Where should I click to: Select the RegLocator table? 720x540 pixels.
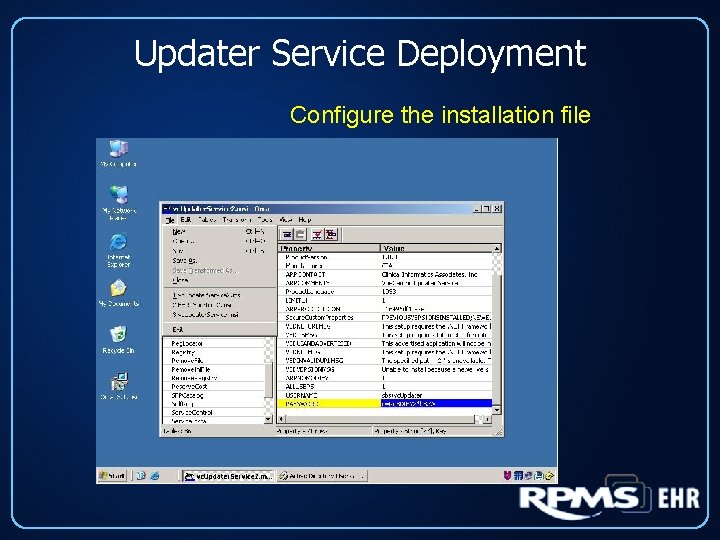[187, 343]
